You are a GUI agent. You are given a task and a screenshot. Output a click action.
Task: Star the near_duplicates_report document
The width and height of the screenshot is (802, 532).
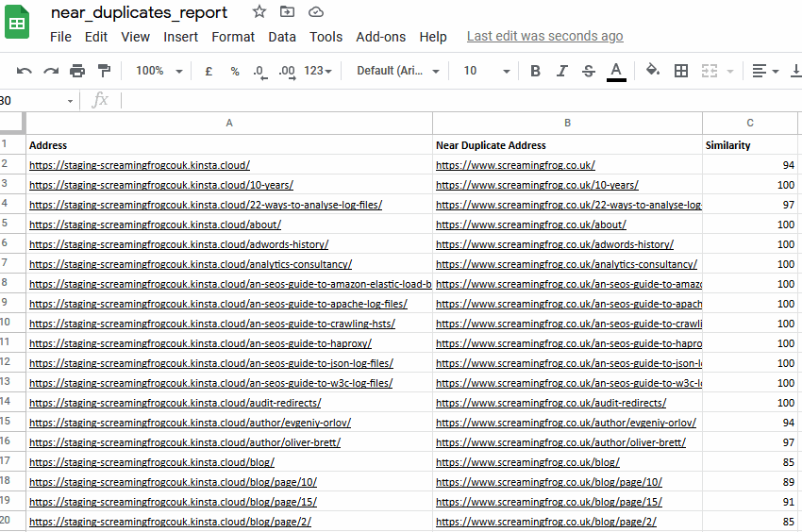259,11
